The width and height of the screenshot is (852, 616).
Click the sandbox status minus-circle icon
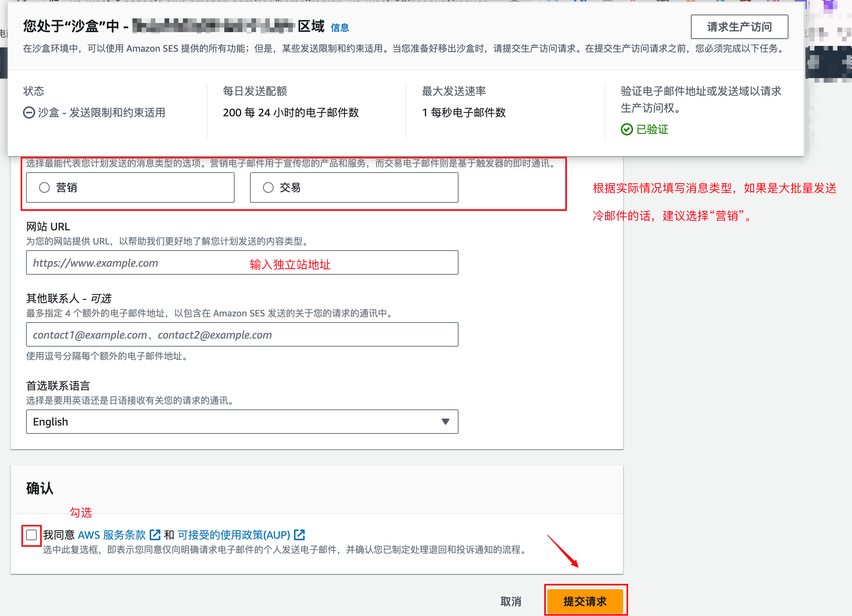pyautogui.click(x=29, y=112)
